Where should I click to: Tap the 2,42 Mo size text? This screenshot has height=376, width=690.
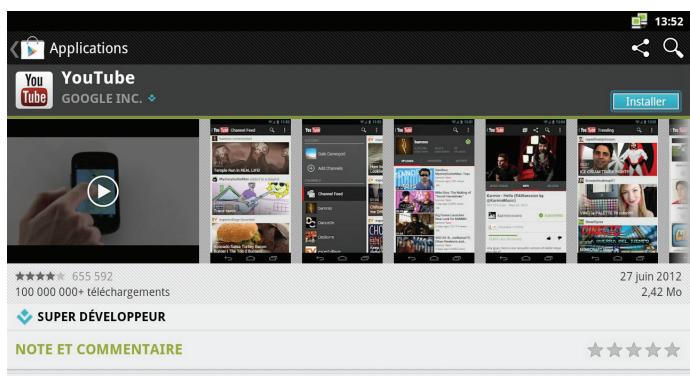tap(661, 291)
